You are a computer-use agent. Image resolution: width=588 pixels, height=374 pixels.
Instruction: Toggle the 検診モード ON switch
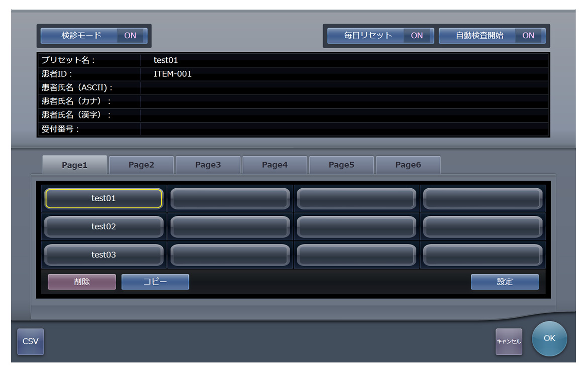(x=94, y=36)
